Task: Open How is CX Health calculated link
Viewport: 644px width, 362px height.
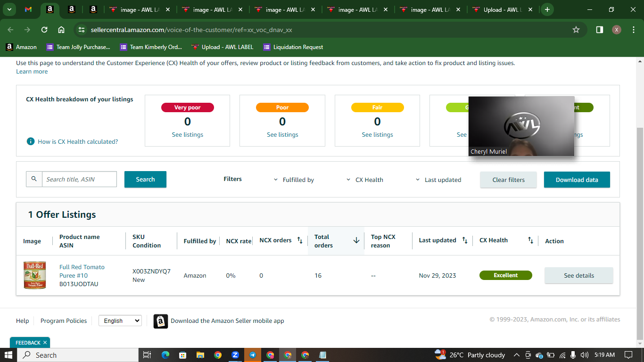Action: coord(78,141)
